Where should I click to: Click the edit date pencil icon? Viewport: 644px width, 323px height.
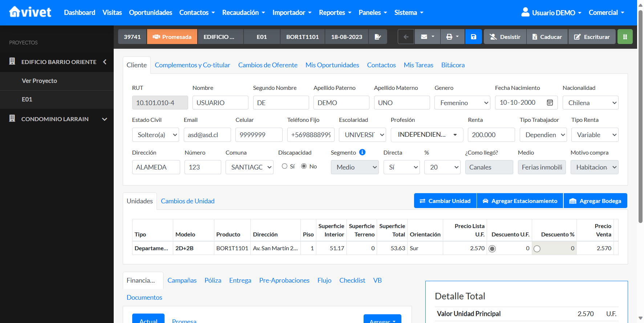[x=377, y=37]
